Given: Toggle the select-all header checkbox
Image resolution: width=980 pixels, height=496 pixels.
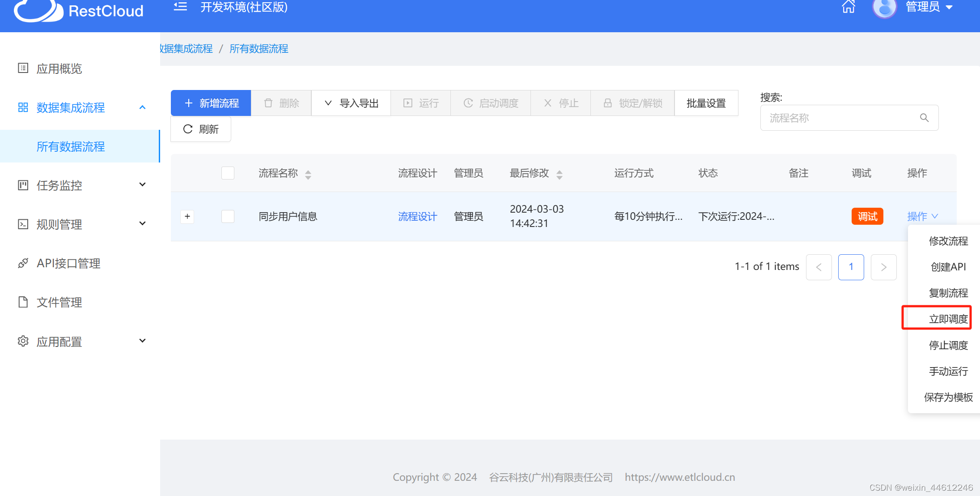Looking at the screenshot, I should tap(228, 173).
